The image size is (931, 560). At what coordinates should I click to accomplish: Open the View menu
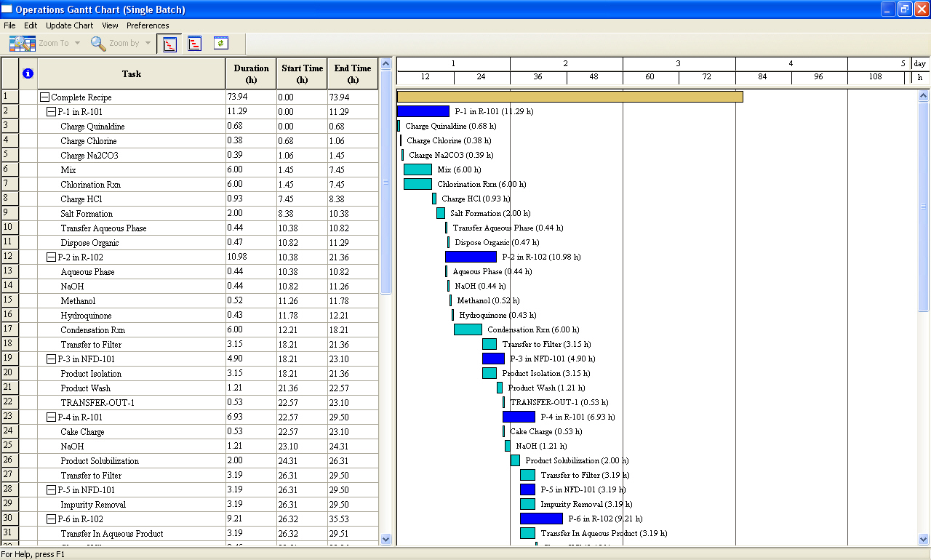110,25
